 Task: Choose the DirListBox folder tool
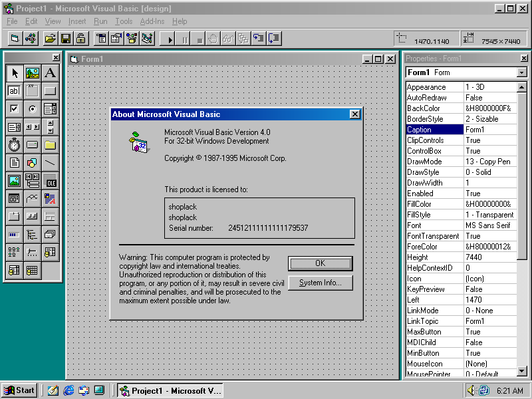pos(51,145)
